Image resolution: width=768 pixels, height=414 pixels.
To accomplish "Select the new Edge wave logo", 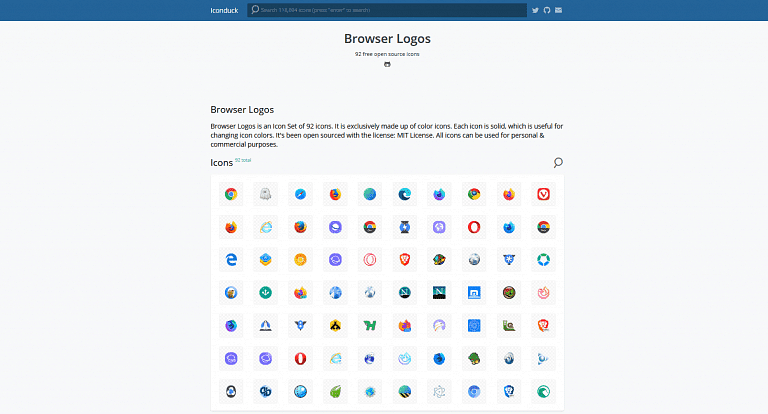I will (405, 195).
